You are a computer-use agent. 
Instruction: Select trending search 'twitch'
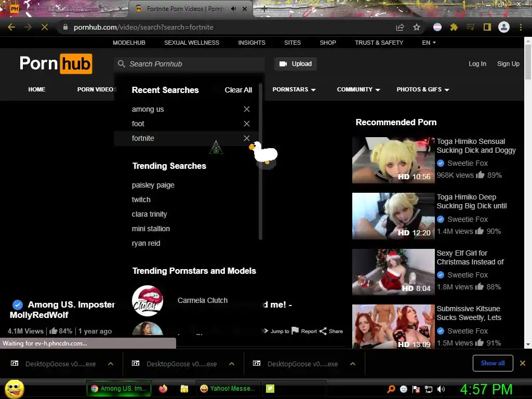coord(141,199)
